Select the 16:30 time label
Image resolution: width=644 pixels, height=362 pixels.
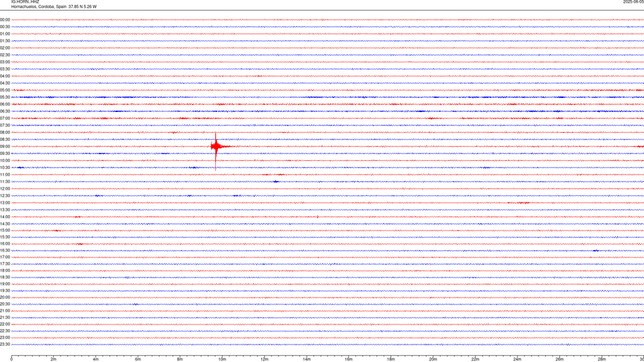5,250
